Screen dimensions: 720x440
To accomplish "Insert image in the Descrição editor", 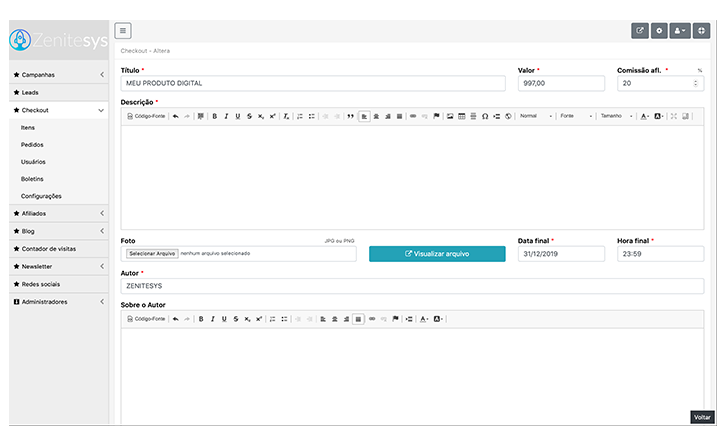I will (x=449, y=116).
